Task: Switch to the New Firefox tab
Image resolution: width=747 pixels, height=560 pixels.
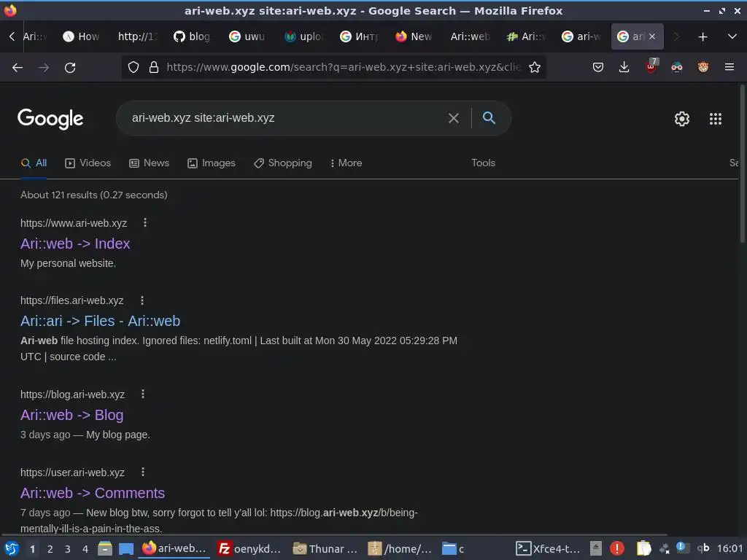Action: (x=414, y=36)
